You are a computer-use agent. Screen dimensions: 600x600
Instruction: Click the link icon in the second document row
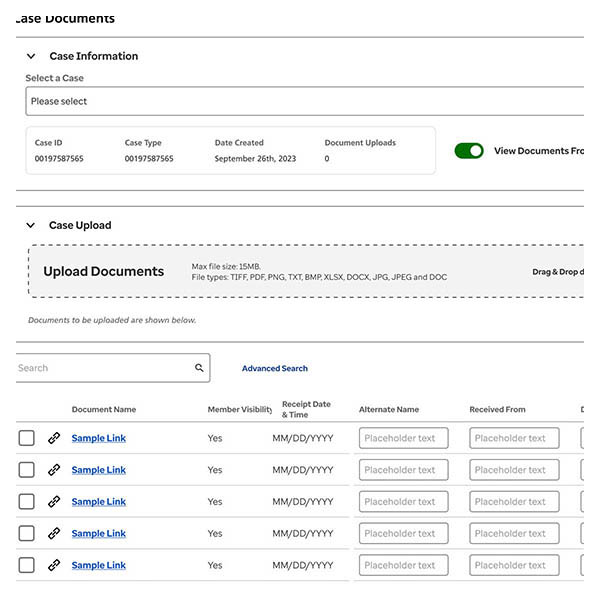click(x=54, y=470)
